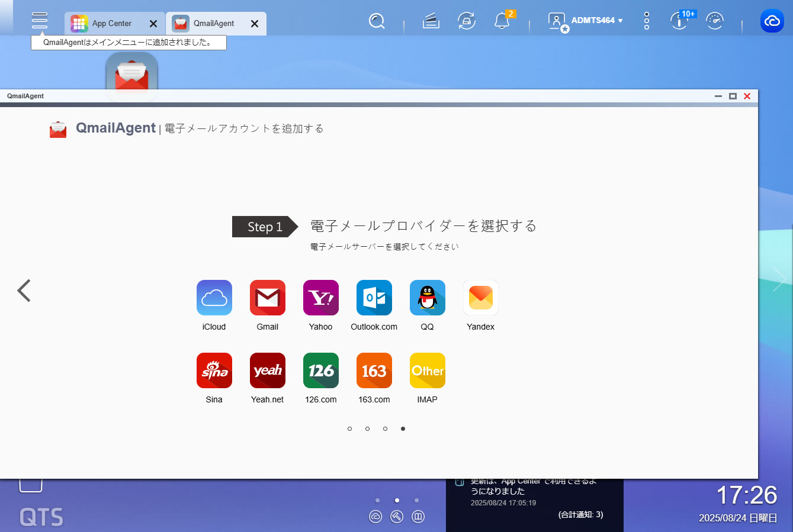This screenshot has height=532, width=793.
Task: Select the third wizard page dot
Action: click(x=385, y=428)
